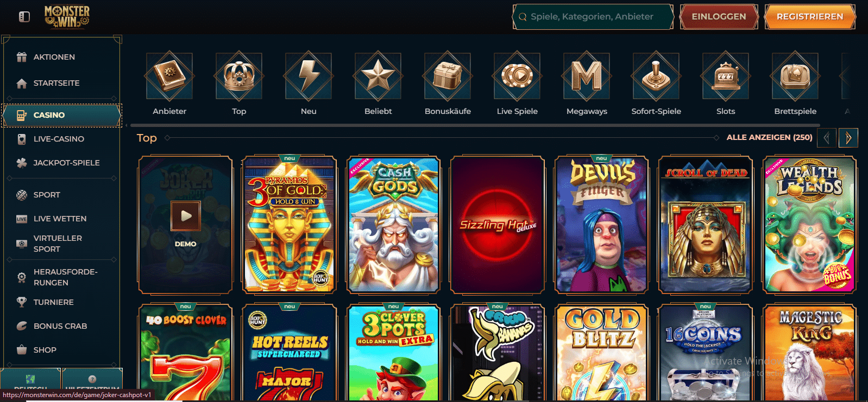Play the Joker demo game button
The height and width of the screenshot is (402, 868).
pos(186,215)
